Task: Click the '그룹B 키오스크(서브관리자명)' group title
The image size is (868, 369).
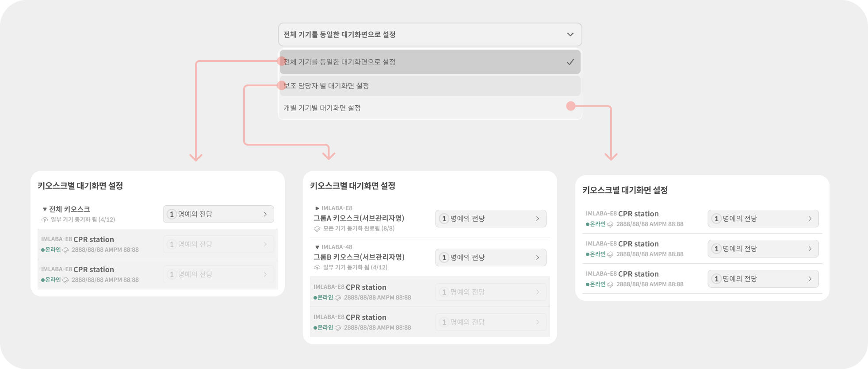Action: 359,257
